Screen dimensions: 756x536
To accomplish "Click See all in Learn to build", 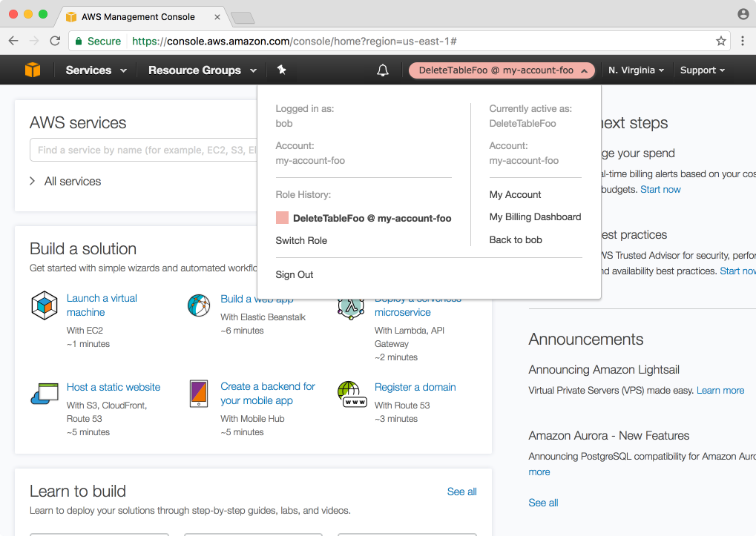I will point(462,492).
